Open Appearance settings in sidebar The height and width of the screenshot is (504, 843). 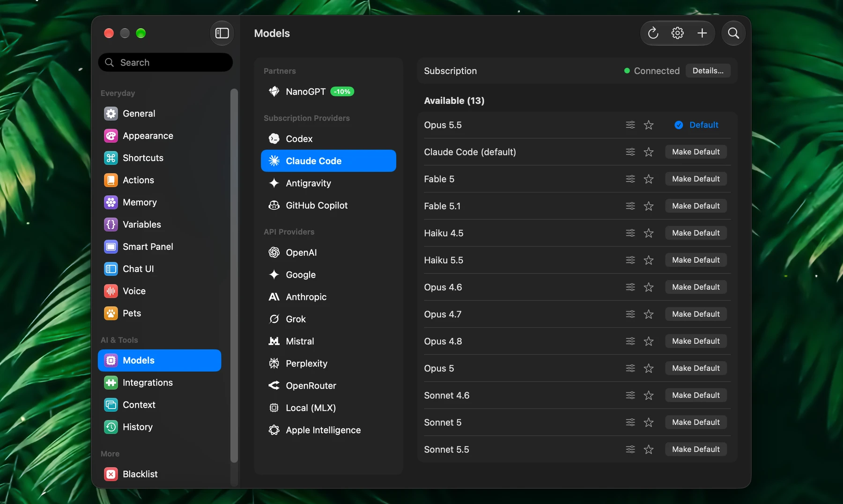(159, 136)
